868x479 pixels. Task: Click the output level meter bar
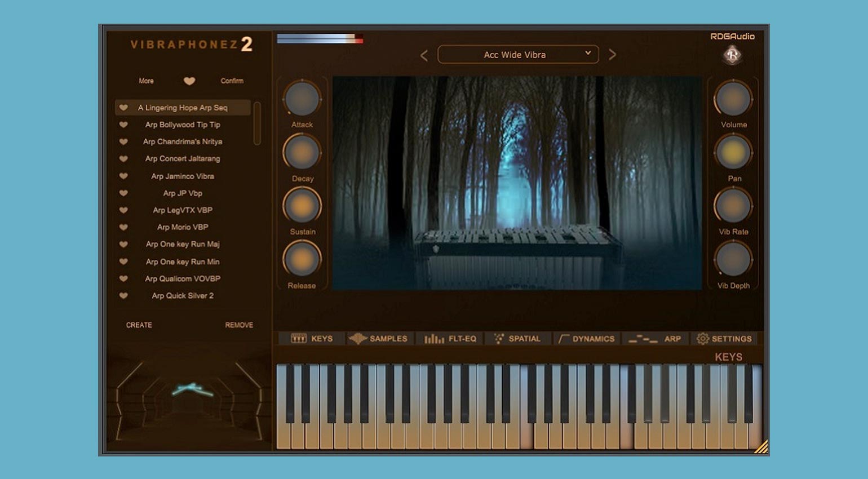(x=320, y=38)
